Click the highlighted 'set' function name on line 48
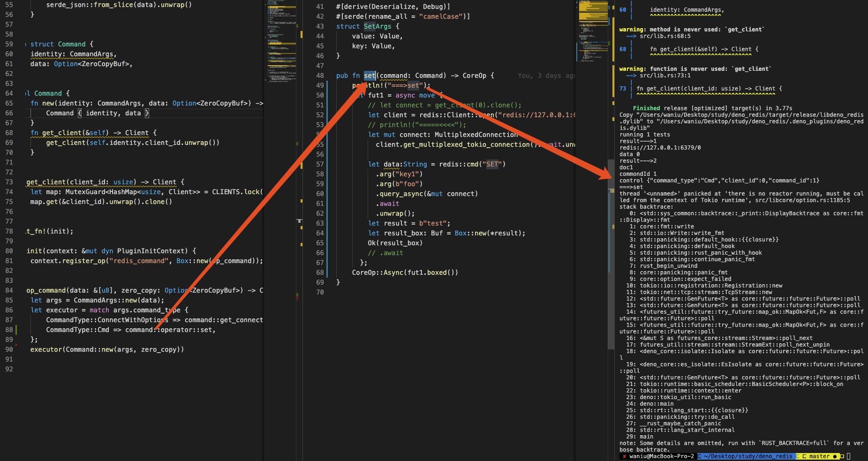The width and height of the screenshot is (868, 461). tap(370, 76)
